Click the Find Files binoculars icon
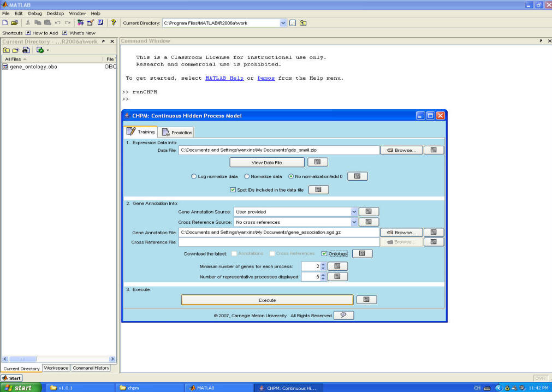552x392 pixels. tap(26, 50)
